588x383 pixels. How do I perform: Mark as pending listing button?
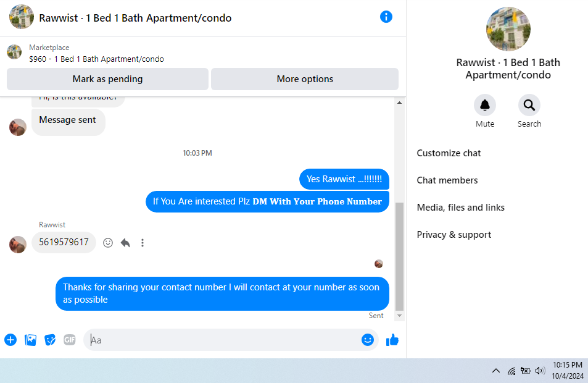click(107, 79)
